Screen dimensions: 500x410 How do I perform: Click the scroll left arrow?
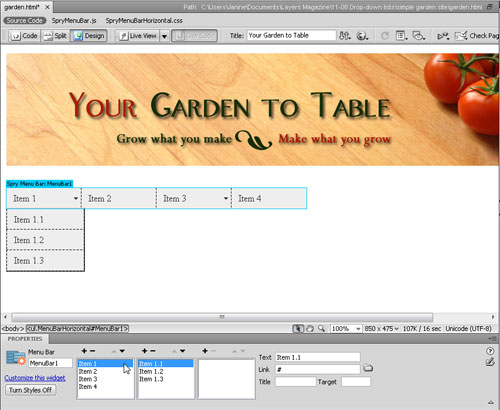[5, 317]
